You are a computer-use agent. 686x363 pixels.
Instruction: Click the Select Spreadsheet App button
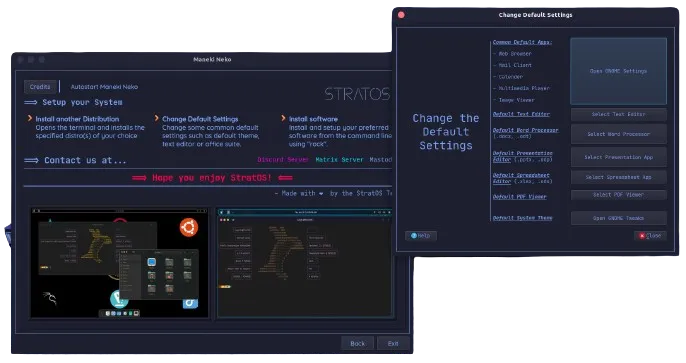coord(618,177)
